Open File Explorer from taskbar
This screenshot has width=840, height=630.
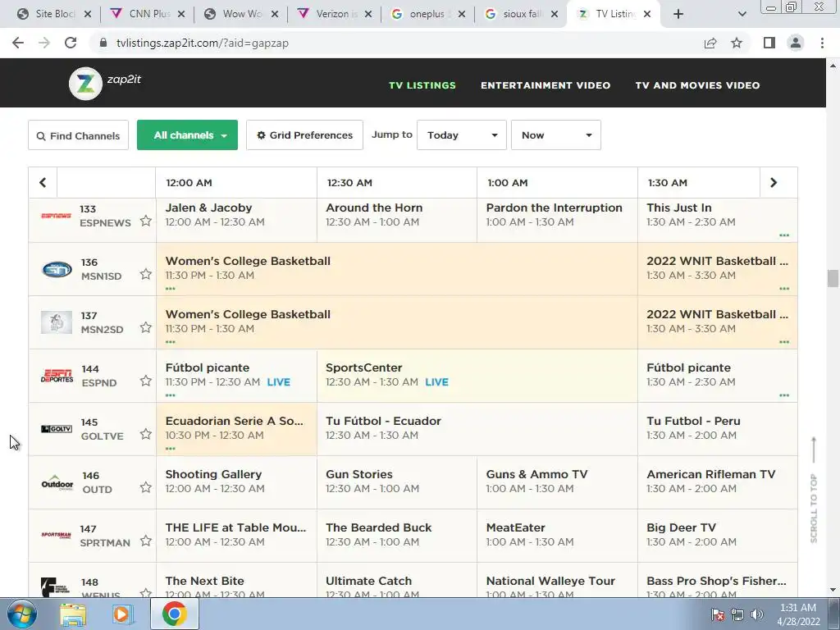(x=73, y=614)
